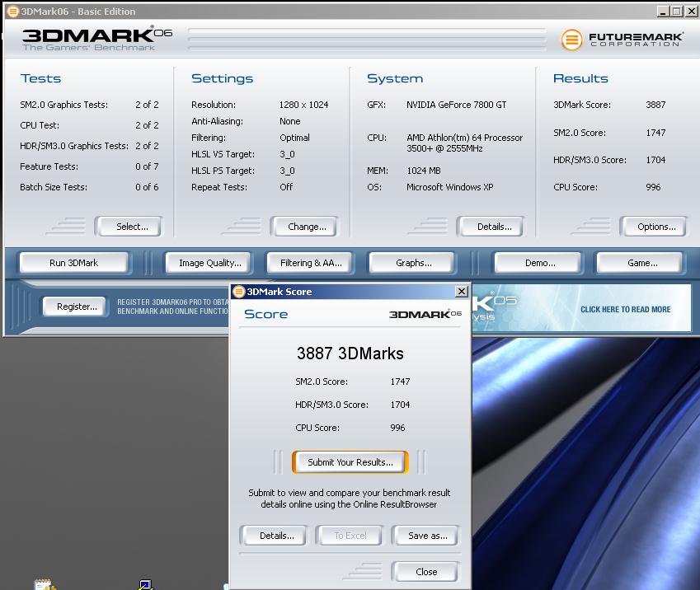Screen dimensions: 700x590
Task: Click the 'Optimal' filtering value
Action: point(294,138)
